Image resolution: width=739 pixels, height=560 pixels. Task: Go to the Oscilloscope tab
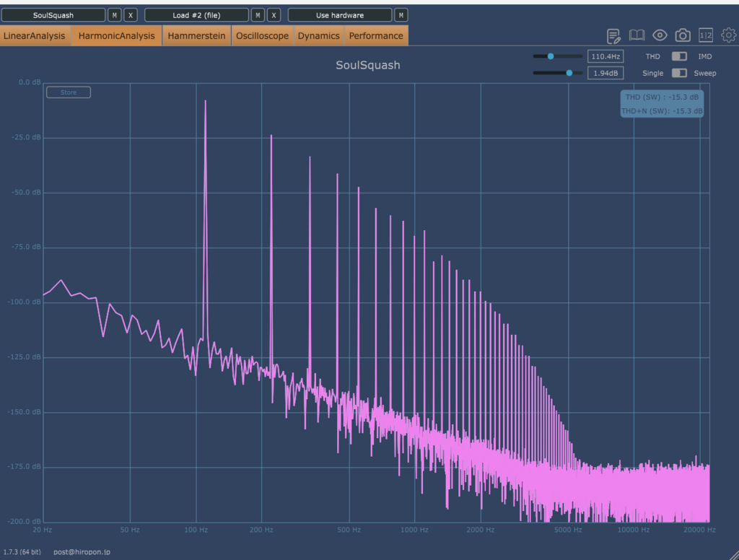(x=263, y=36)
